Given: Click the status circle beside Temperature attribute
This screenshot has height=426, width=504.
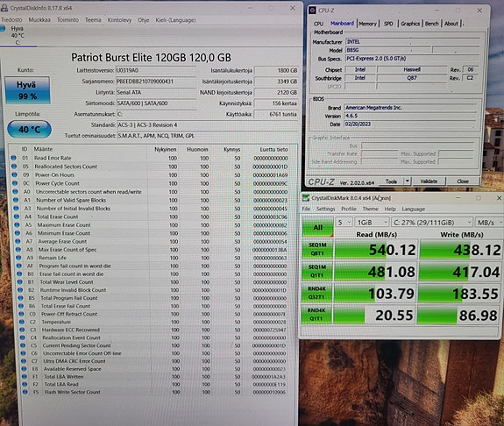Looking at the screenshot, I should click(22, 322).
